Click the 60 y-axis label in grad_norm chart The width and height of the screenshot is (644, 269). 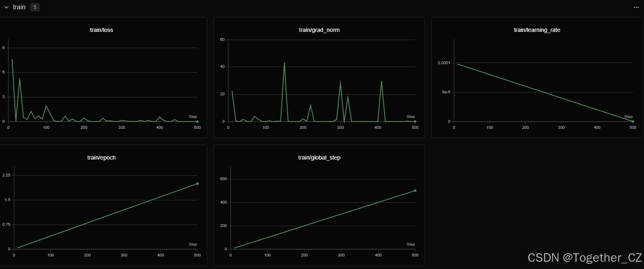coord(222,40)
